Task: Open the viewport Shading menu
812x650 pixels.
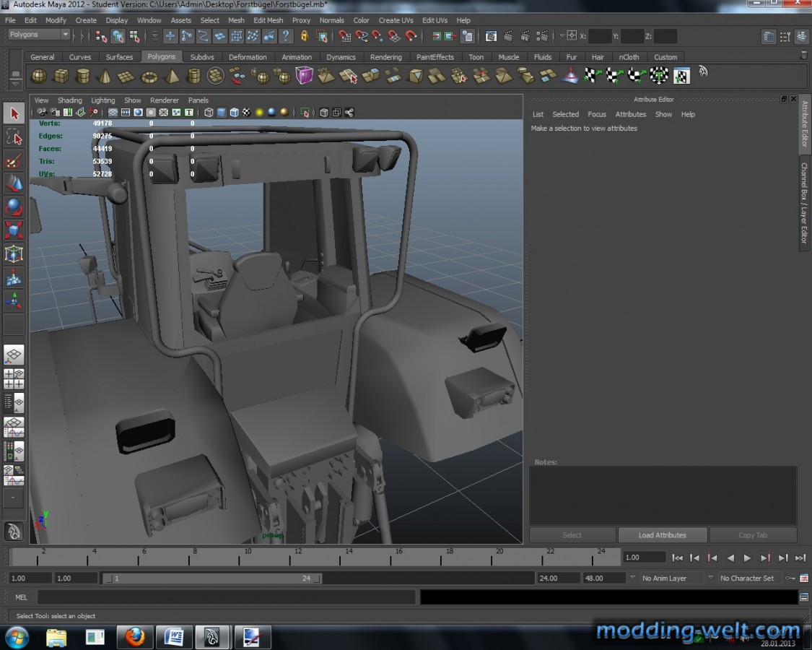Action: pos(69,100)
